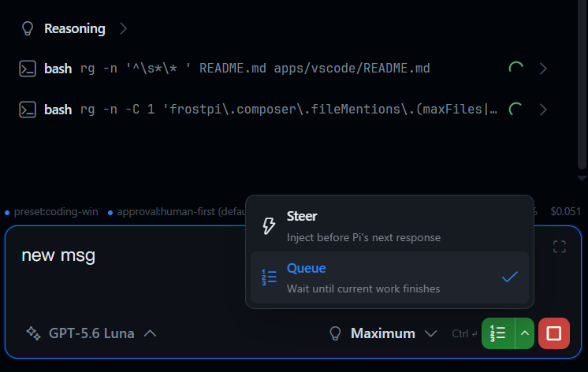
Task: Click the Reasoning lightbulb icon
Action: coord(28,28)
